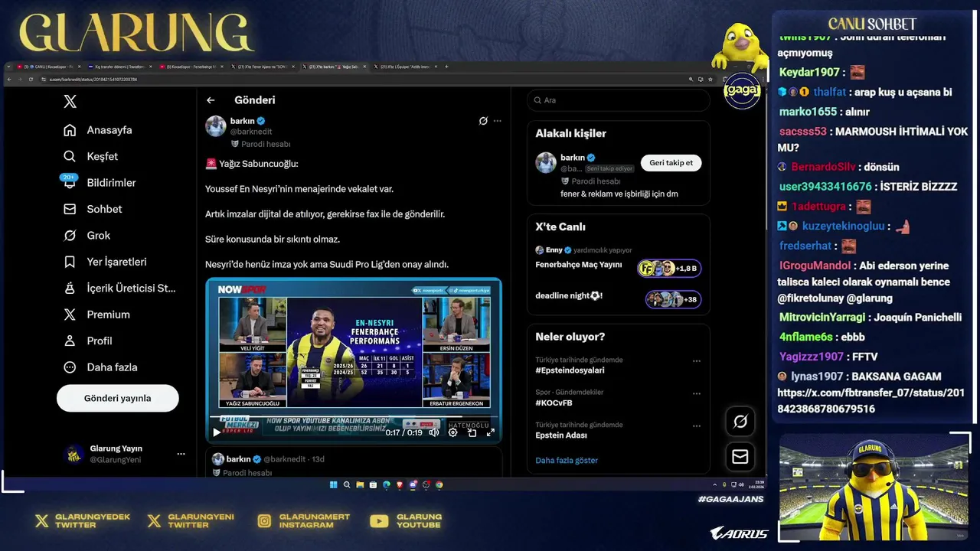The height and width of the screenshot is (551, 980).
Task: Click the Glarung Yayın account avatar
Action: pos(73,454)
